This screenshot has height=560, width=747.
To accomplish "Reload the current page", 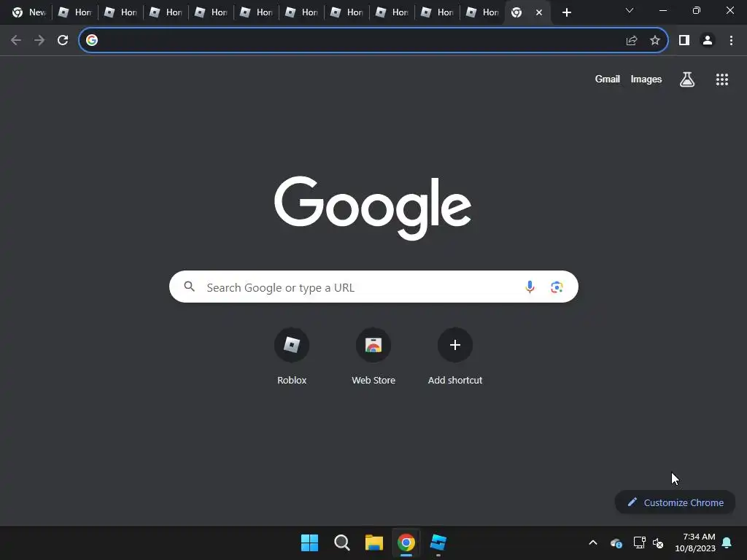I will (x=63, y=41).
